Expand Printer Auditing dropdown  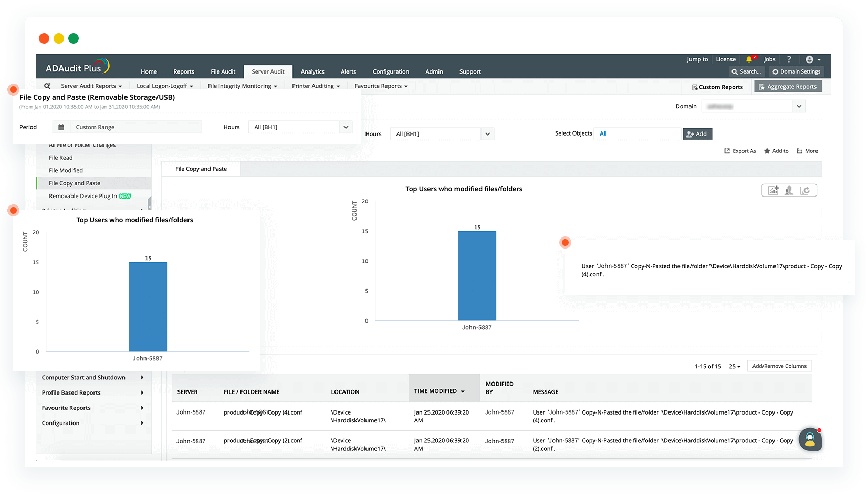[316, 86]
